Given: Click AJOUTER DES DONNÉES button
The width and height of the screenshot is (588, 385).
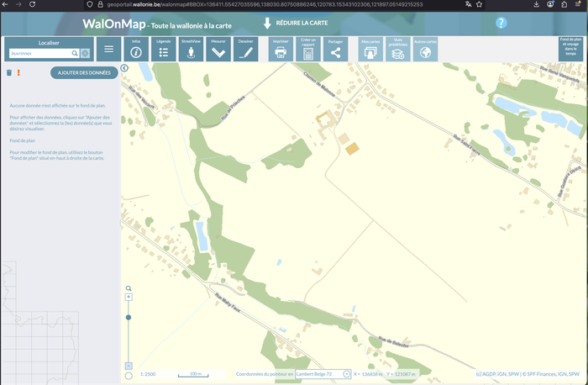Looking at the screenshot, I should point(84,72).
